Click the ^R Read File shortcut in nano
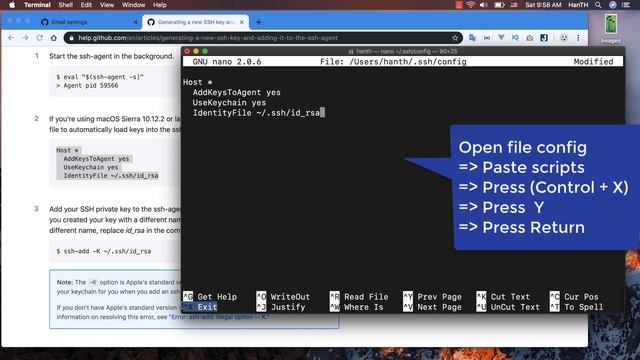Screen dimensions: 640x360 (359, 297)
